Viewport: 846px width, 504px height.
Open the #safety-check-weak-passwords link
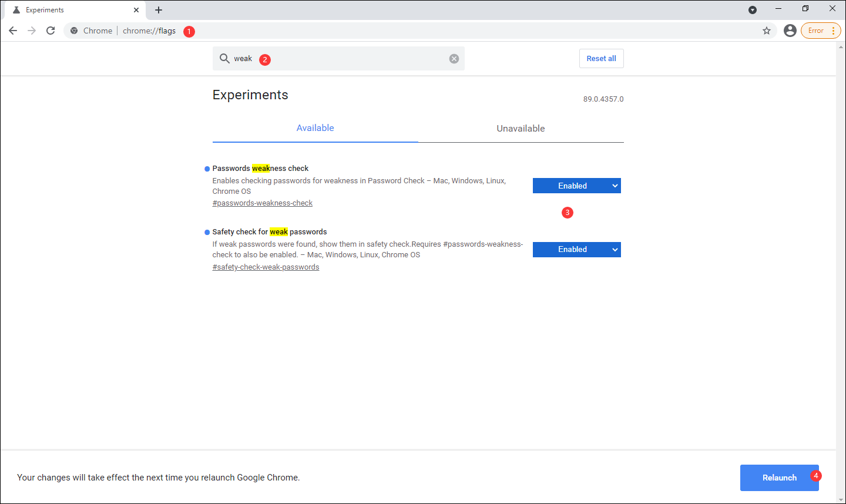(x=266, y=267)
